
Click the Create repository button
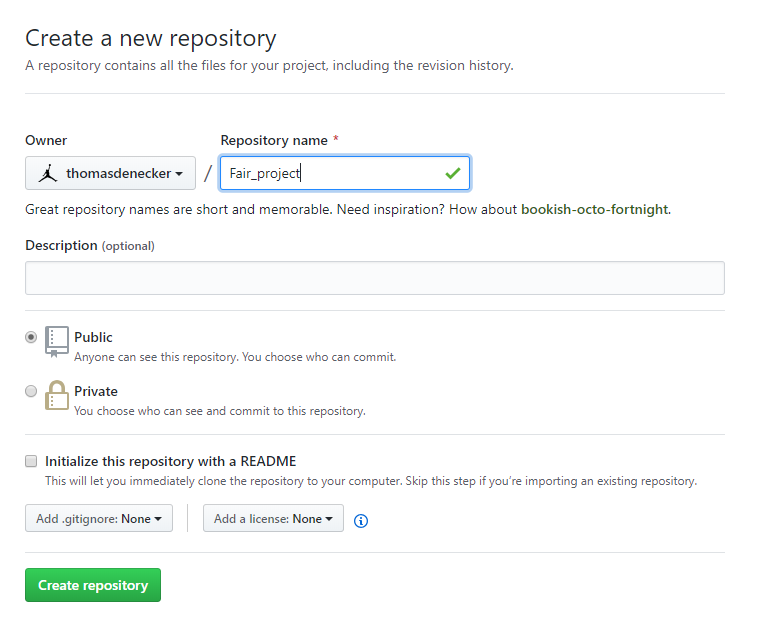pyautogui.click(x=93, y=585)
